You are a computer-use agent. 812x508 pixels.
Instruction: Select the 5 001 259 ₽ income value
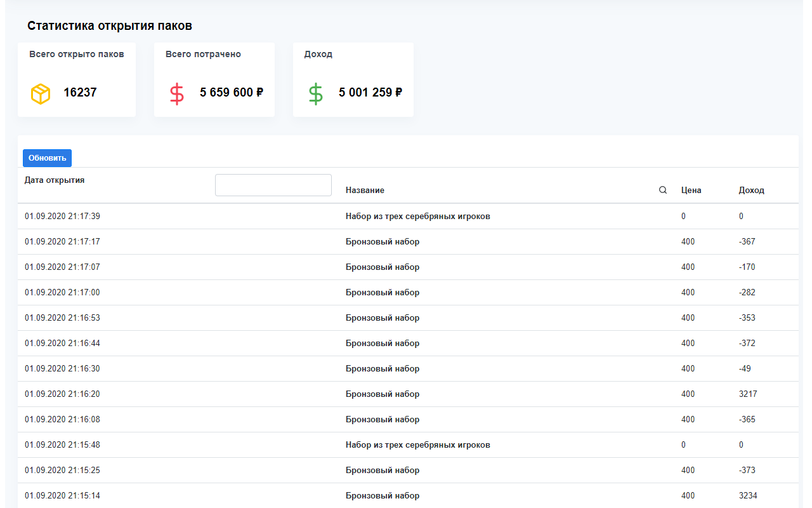[370, 92]
